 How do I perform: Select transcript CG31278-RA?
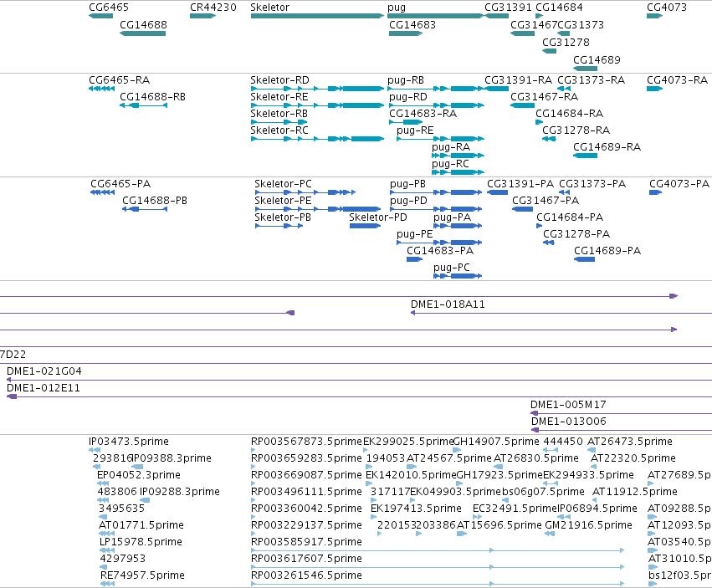(576, 130)
